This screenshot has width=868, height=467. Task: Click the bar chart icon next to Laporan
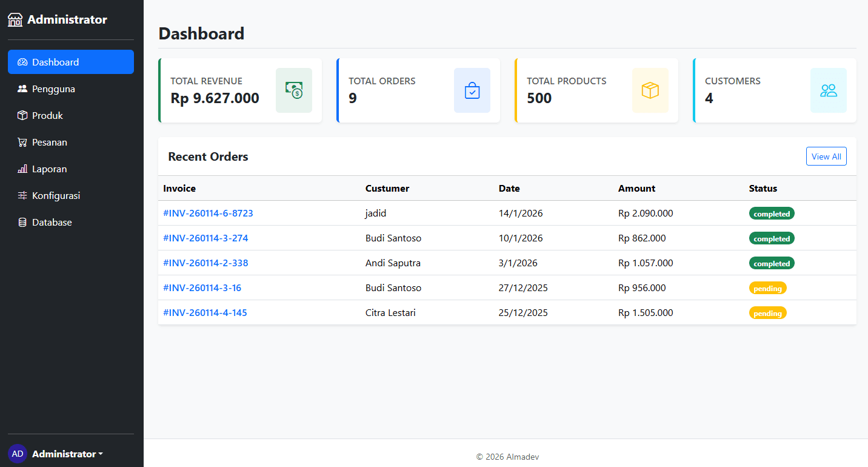[x=22, y=169]
